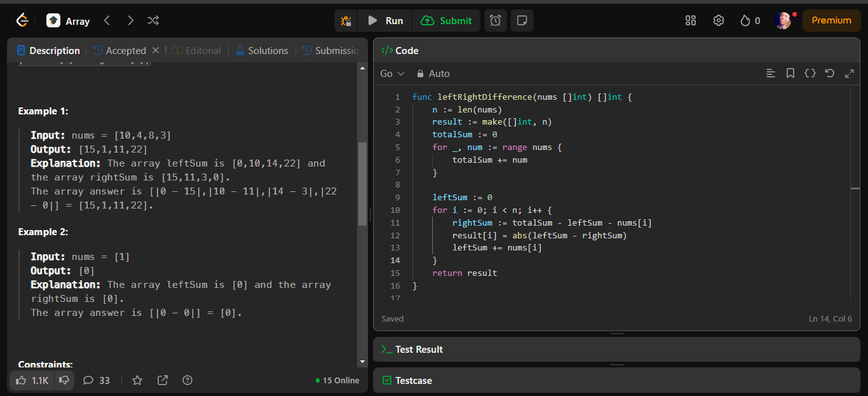Reset code to default with undo icon
Screen dimensions: 868x396
[x=829, y=74]
